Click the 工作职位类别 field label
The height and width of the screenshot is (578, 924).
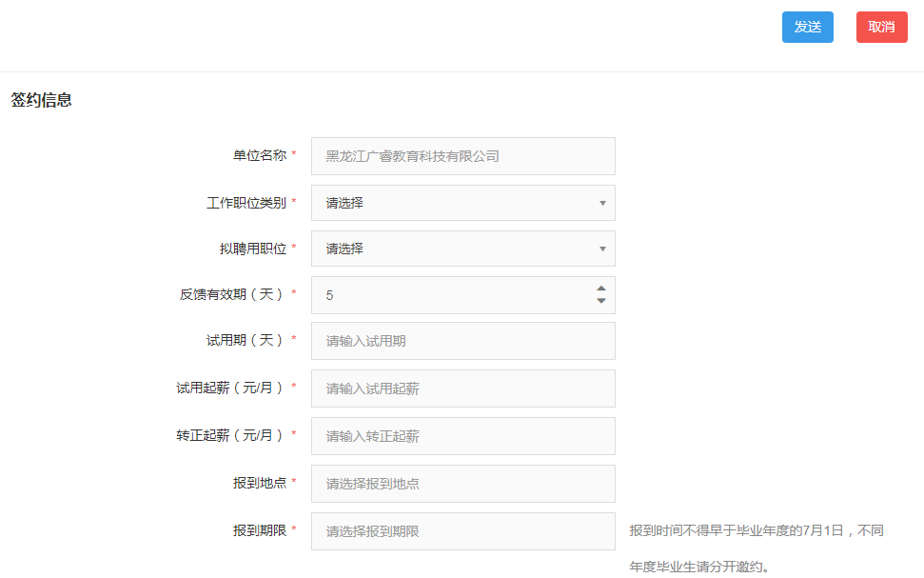(x=246, y=203)
